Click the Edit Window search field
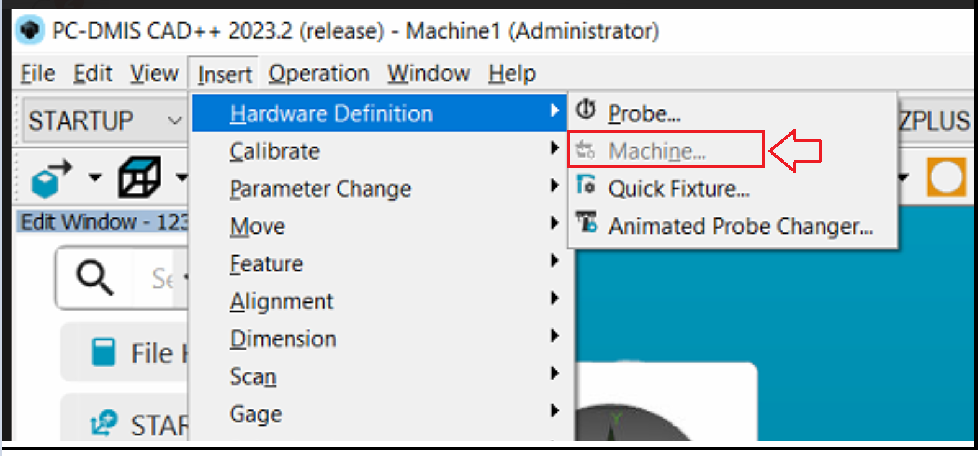The image size is (980, 456). point(163,278)
